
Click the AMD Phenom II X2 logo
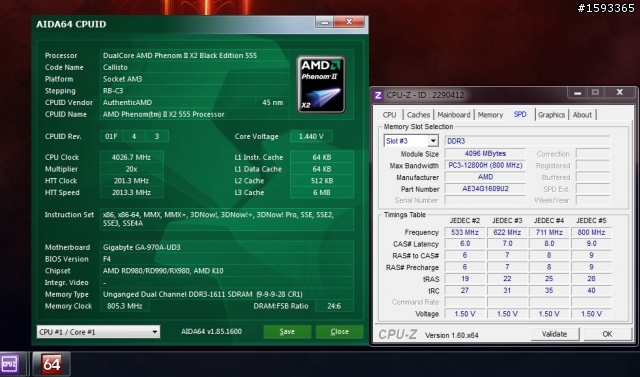coord(321,84)
